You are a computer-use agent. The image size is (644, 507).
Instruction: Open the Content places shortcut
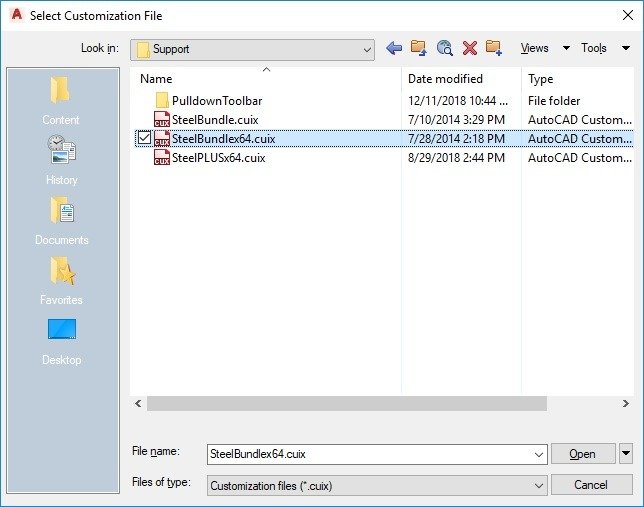[x=60, y=101]
